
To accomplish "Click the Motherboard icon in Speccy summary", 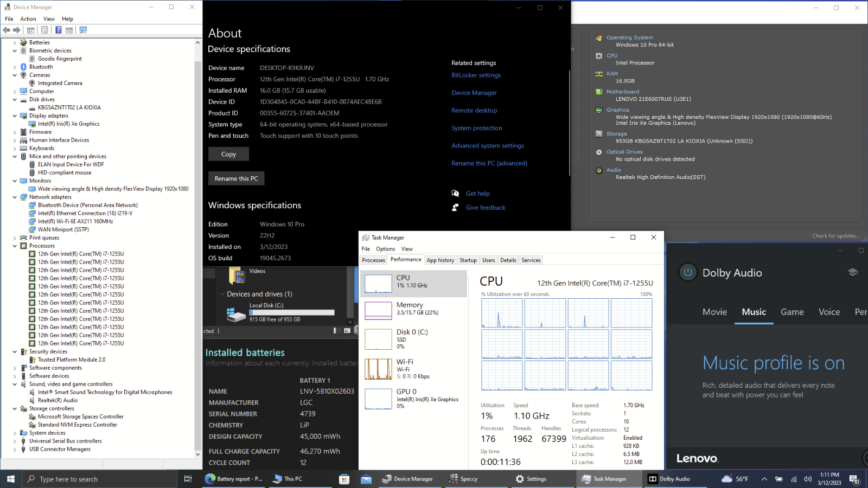I will pyautogui.click(x=599, y=92).
